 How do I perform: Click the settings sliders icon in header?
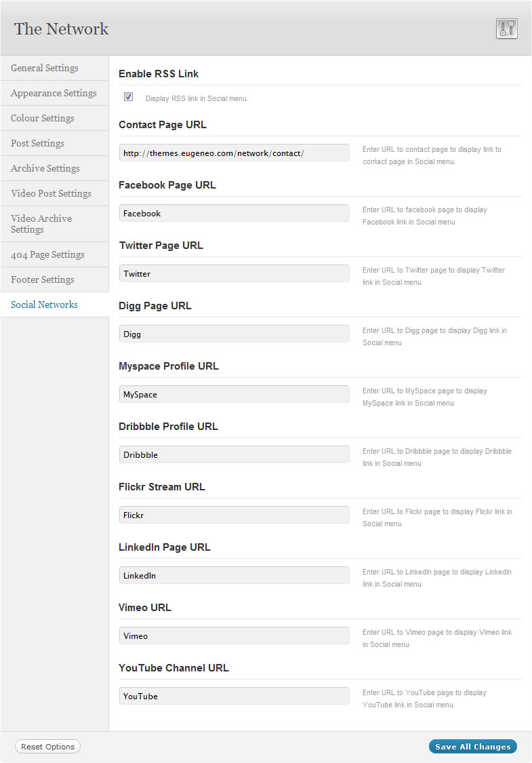coord(506,28)
